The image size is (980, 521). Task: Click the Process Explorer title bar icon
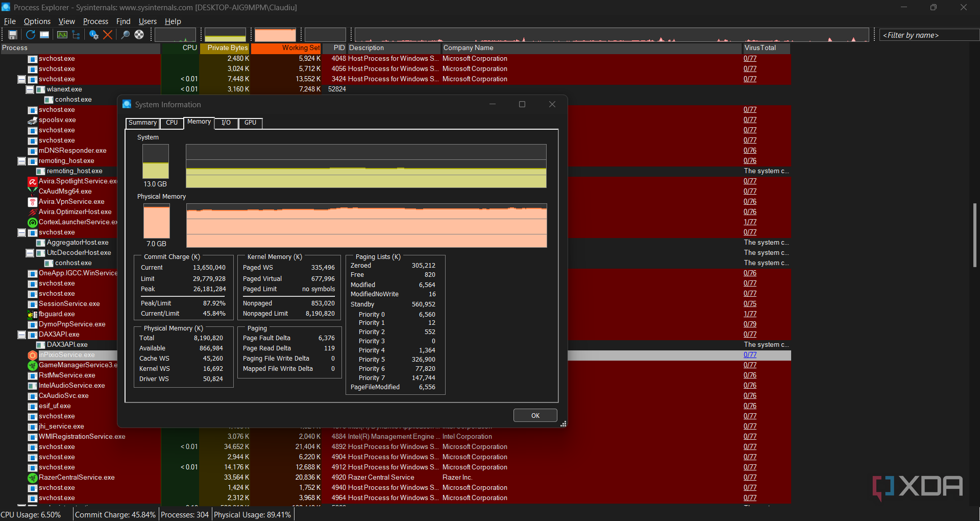[x=6, y=7]
